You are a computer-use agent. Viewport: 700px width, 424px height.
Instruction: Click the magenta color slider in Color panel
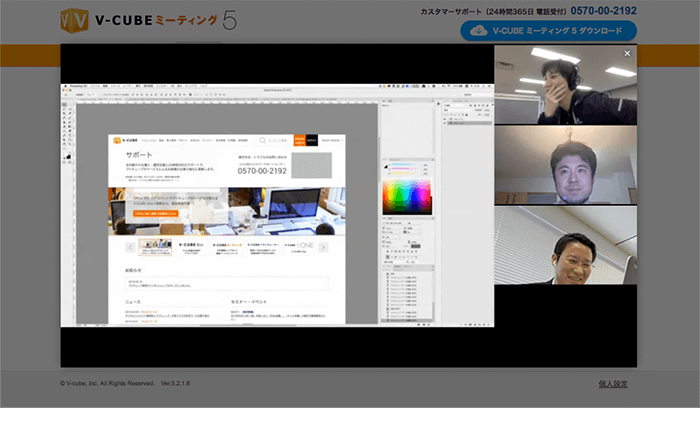pyautogui.click(x=406, y=169)
